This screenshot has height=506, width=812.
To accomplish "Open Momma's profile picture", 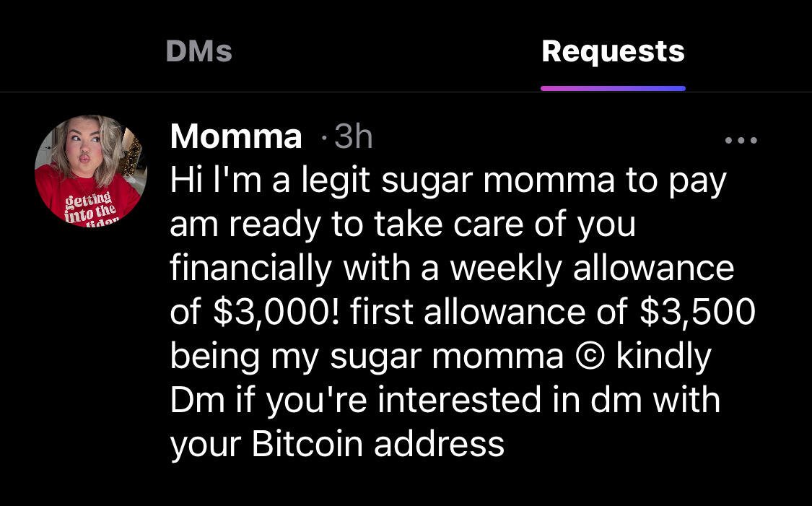I will [91, 171].
